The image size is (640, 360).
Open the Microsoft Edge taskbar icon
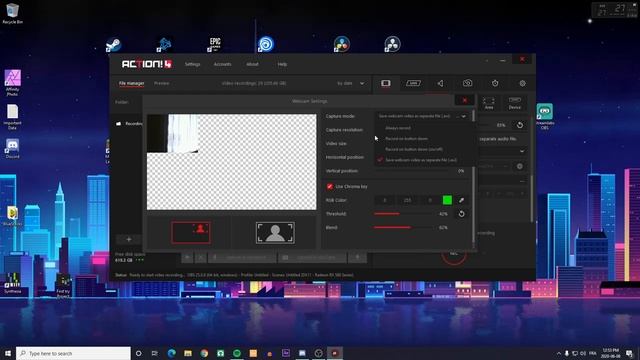[x=171, y=353]
